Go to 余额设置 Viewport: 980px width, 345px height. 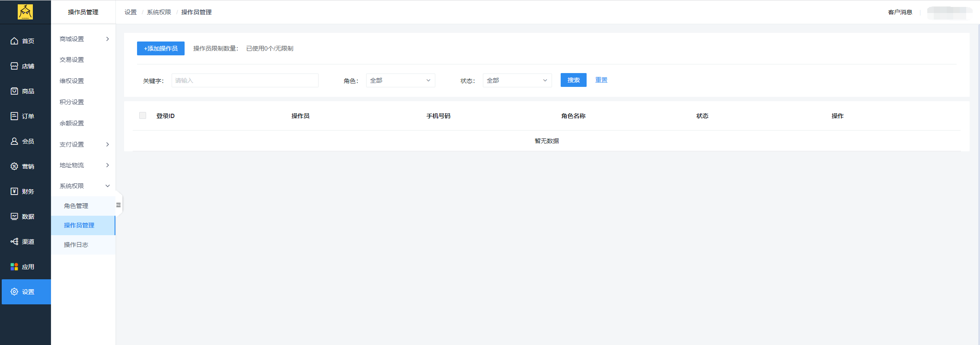(x=72, y=123)
